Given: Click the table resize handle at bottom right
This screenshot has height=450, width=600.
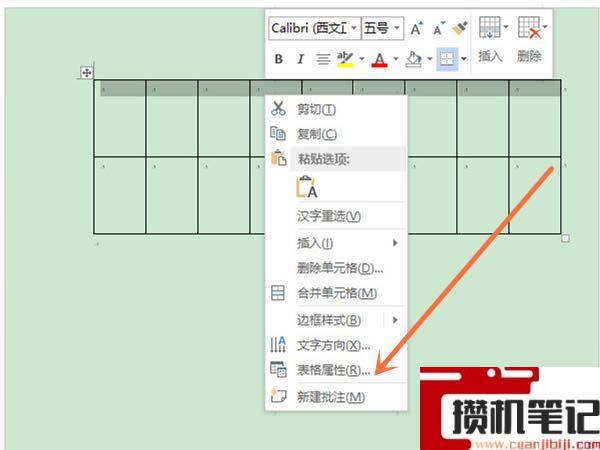Looking at the screenshot, I should (565, 238).
